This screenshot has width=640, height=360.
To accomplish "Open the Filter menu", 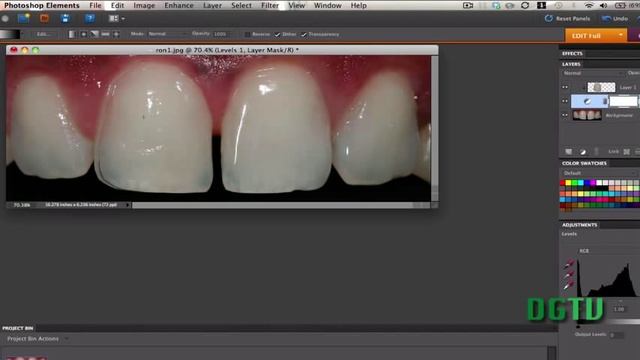I will pyautogui.click(x=270, y=5).
